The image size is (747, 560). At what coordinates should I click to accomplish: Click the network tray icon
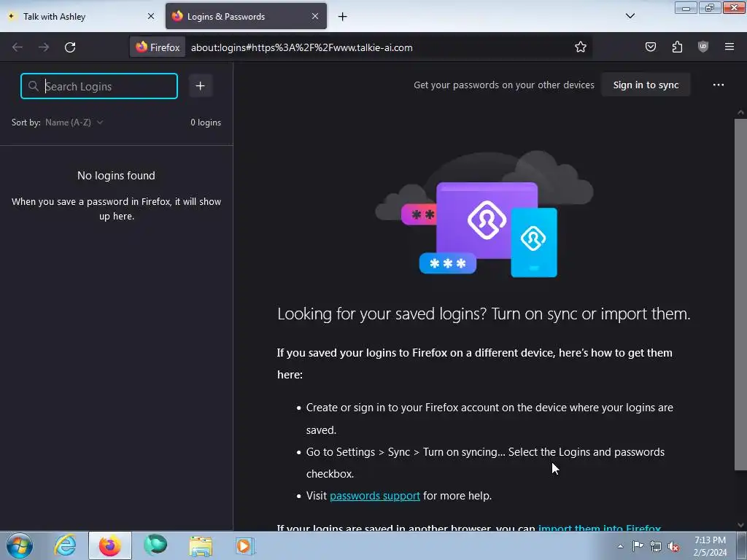[656, 546]
